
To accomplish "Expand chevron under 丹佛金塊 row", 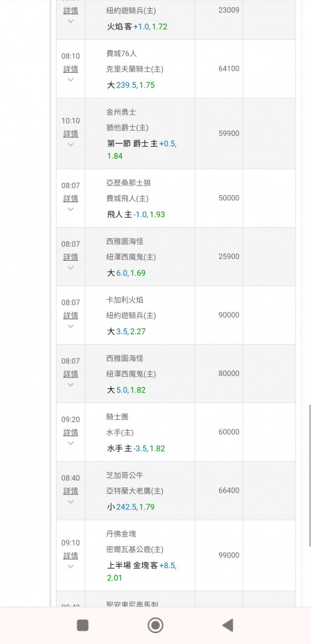I will 71,566.
